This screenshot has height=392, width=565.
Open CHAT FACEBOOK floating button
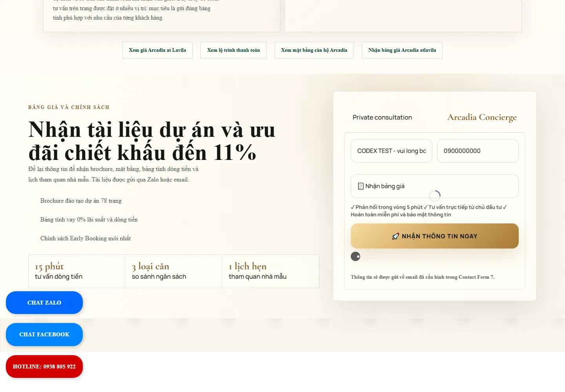(x=44, y=334)
